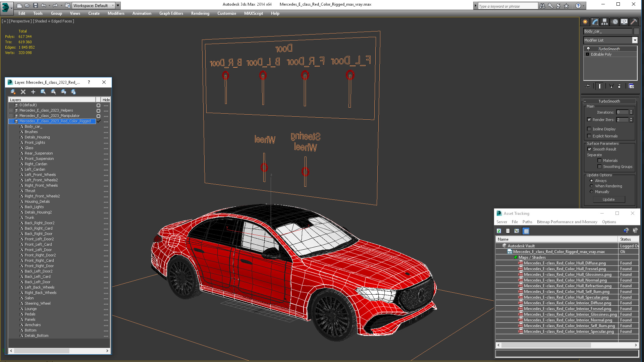The width and height of the screenshot is (644, 362).
Task: Click the Hide column header in layer dialog
Action: point(106,100)
